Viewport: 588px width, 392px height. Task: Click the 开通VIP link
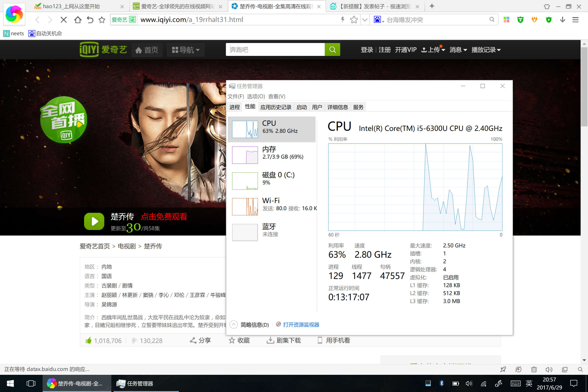406,49
